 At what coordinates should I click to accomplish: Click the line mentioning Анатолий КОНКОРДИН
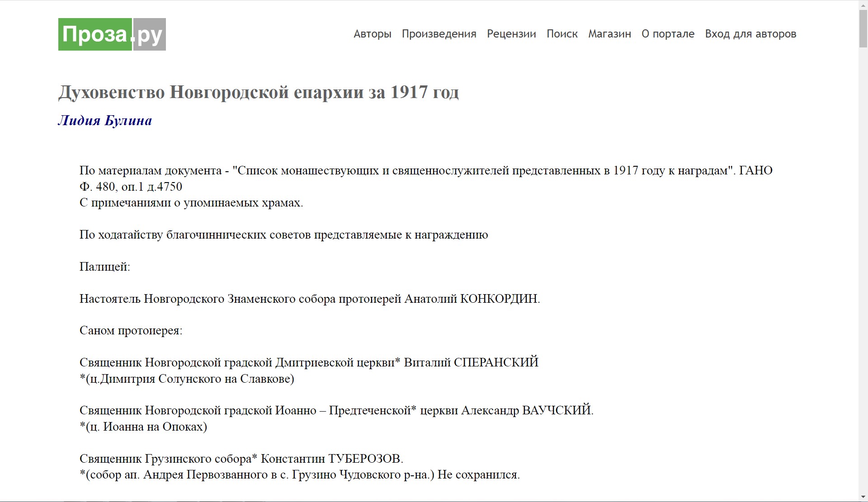[310, 299]
